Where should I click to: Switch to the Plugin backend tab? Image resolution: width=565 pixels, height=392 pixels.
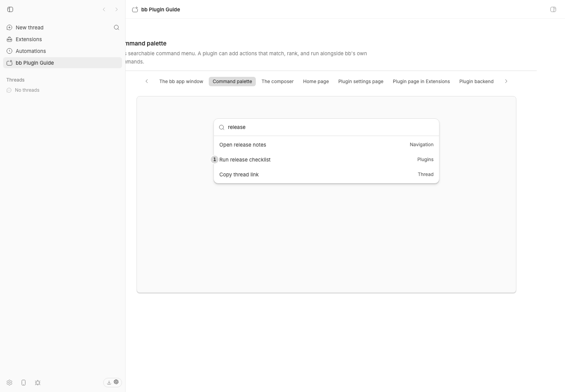[476, 82]
